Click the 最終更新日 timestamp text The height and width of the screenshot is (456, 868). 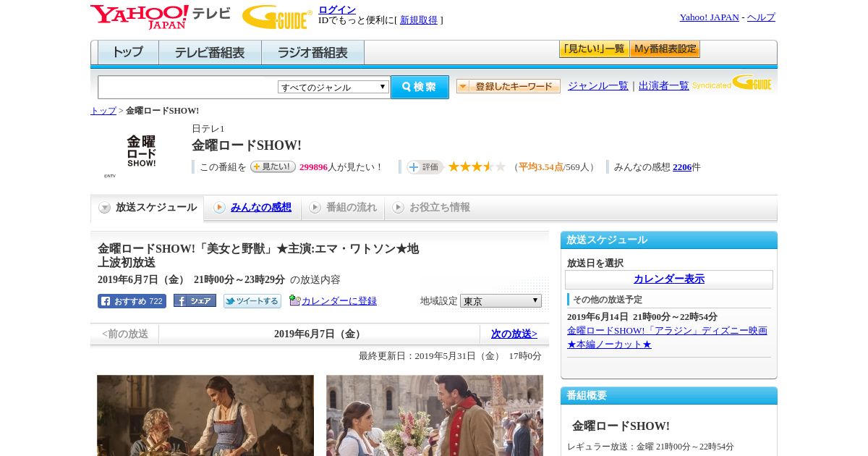pyautogui.click(x=450, y=355)
